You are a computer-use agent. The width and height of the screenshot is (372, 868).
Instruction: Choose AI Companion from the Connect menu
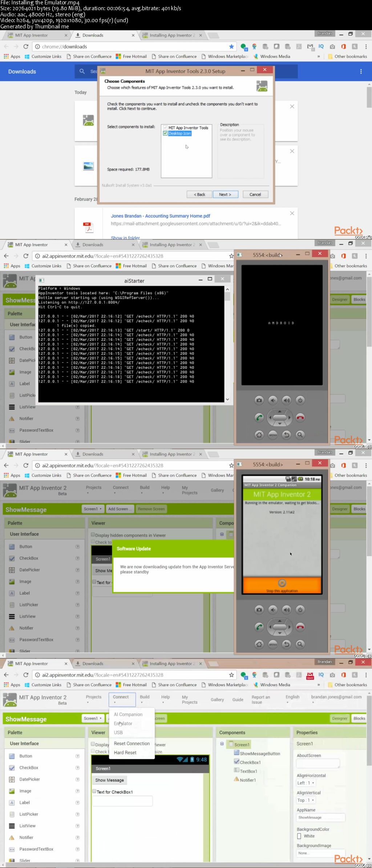(128, 714)
